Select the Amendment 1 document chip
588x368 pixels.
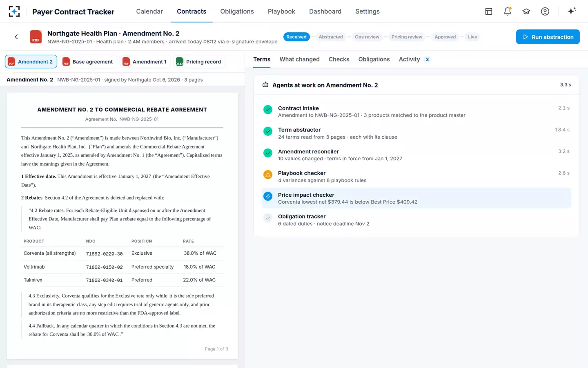tap(145, 62)
